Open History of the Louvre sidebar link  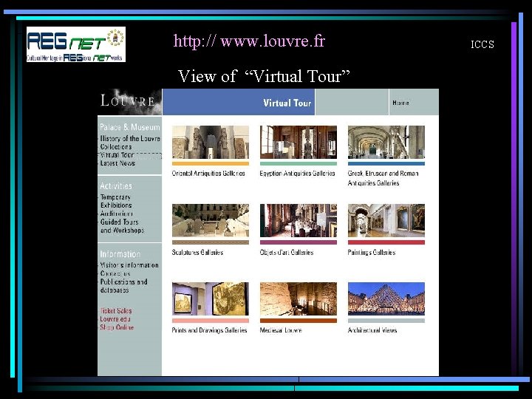pos(130,138)
